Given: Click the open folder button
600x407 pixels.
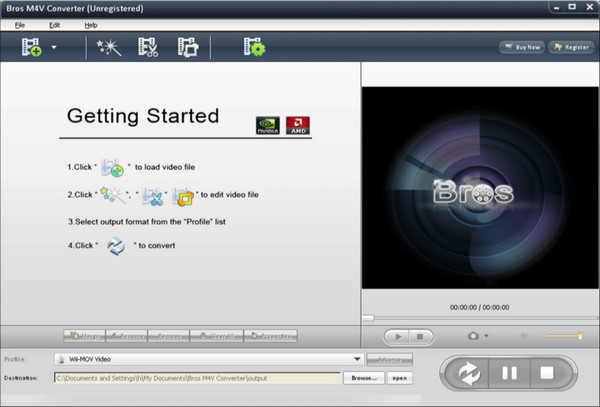Looking at the screenshot, I should click(x=399, y=378).
